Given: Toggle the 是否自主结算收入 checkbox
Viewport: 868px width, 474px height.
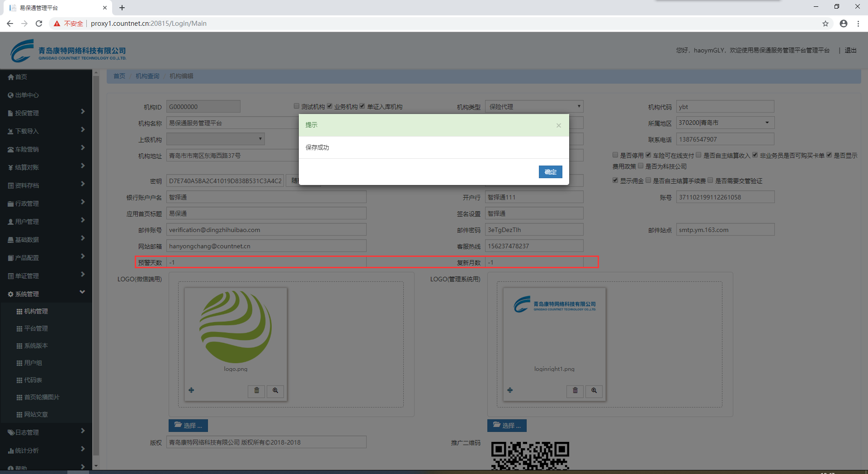Looking at the screenshot, I should click(x=698, y=155).
